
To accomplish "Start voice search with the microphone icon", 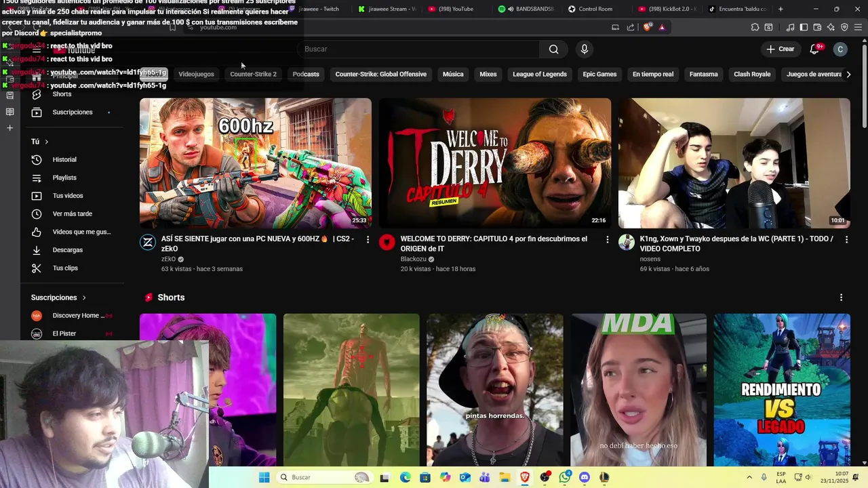I will 584,49.
